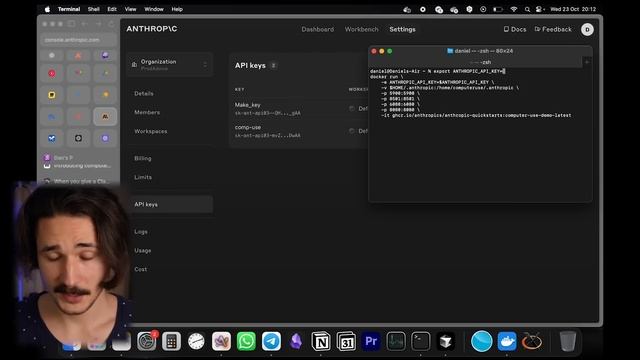Click the workspace icon in Make_key row

click(352, 109)
